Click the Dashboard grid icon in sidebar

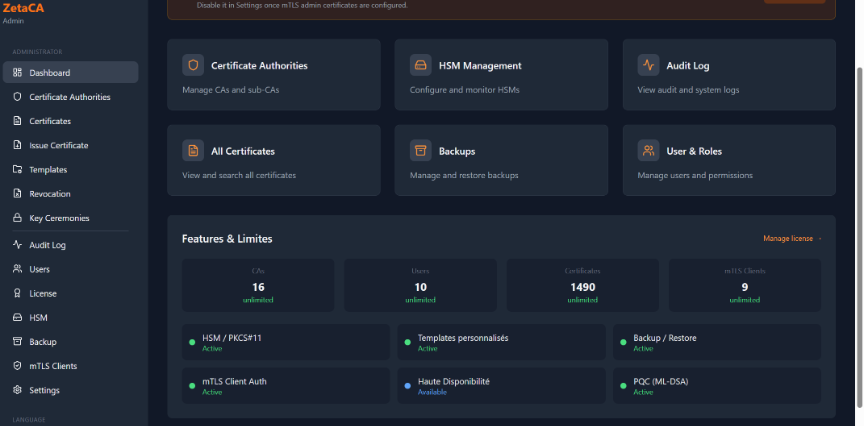pos(17,72)
